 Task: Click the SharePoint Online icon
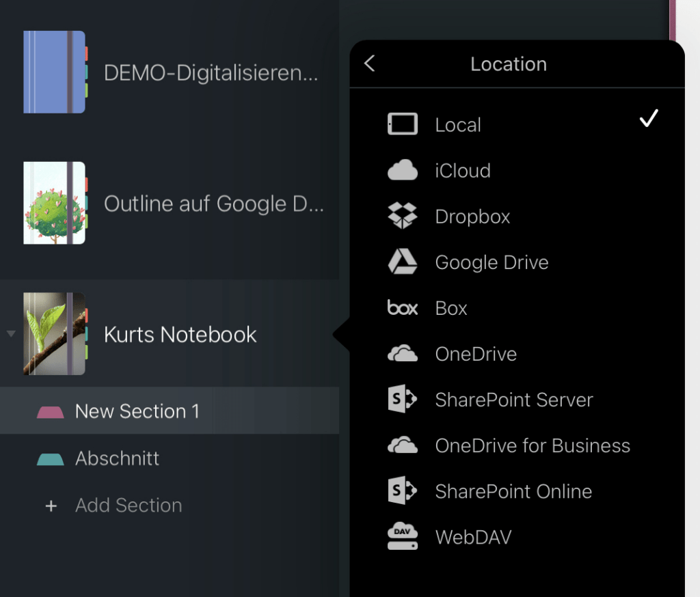[x=402, y=490]
